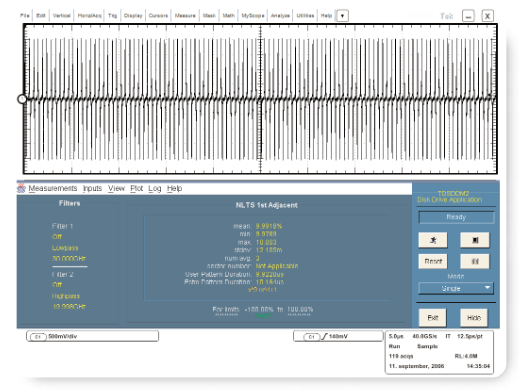Click the 500mV/div channel readout box
Viewport: 519px width, 390px height.
(92, 336)
